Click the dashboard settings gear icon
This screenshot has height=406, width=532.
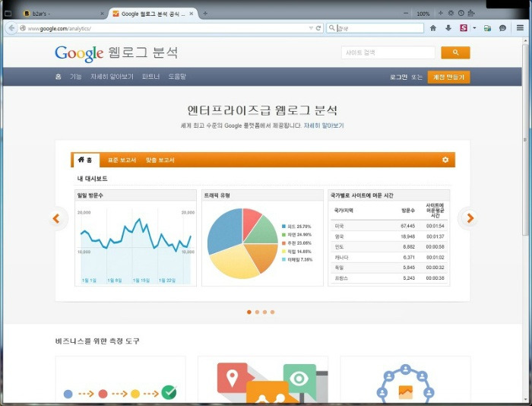point(445,160)
